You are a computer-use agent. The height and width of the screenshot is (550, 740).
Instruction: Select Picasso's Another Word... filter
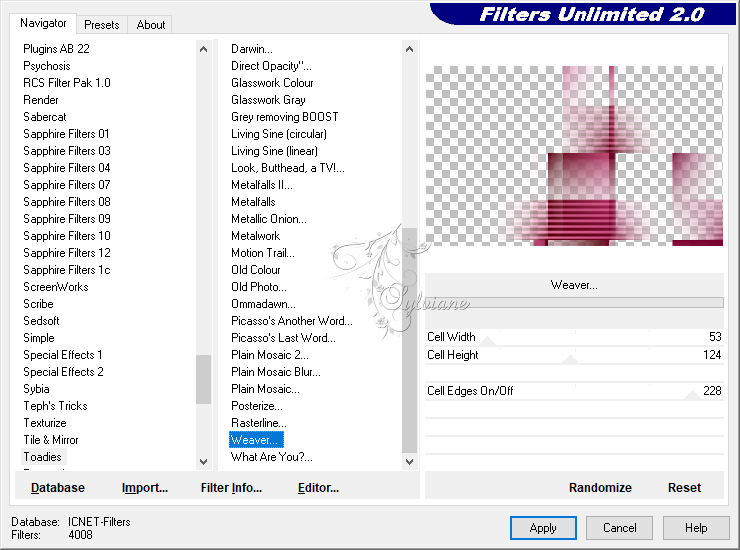click(292, 321)
